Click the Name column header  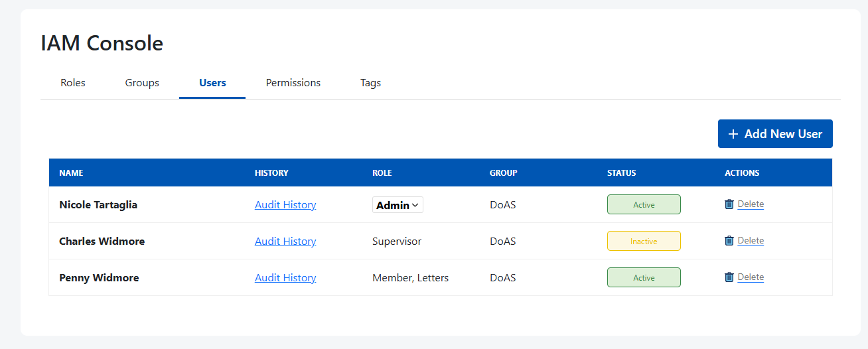pos(71,173)
